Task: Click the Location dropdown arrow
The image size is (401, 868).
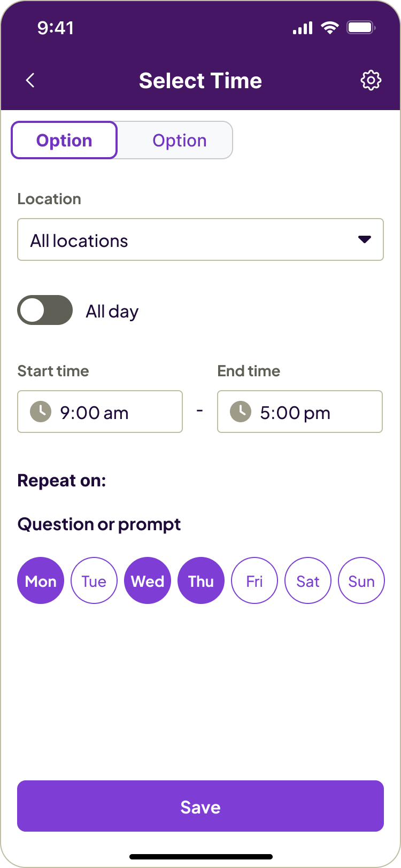Action: click(x=365, y=240)
